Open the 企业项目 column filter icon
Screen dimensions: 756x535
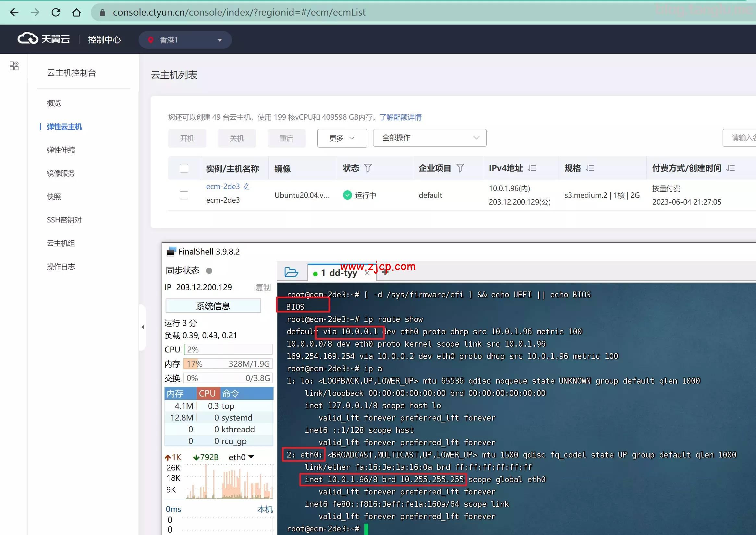[x=461, y=168]
